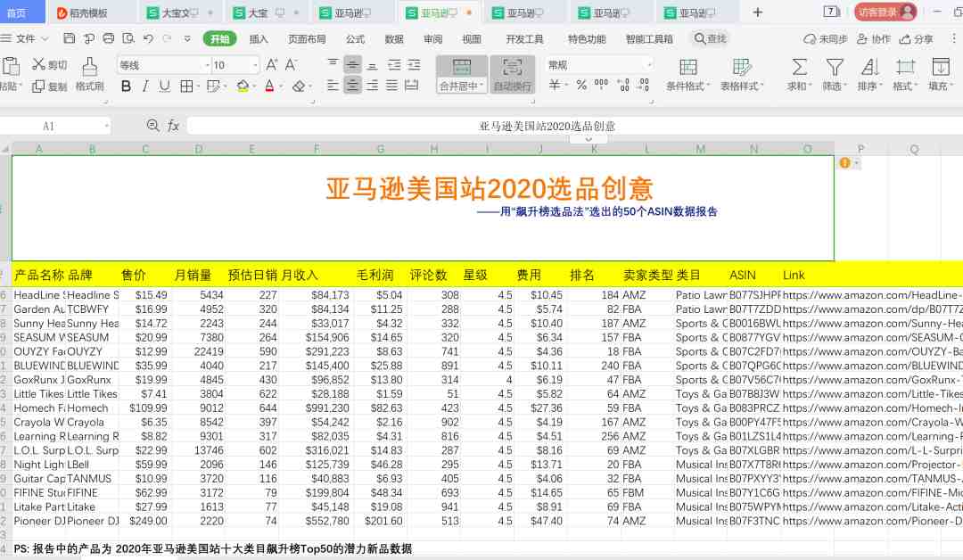This screenshot has width=963, height=560.
Task: Toggle bold formatting
Action: [x=126, y=86]
